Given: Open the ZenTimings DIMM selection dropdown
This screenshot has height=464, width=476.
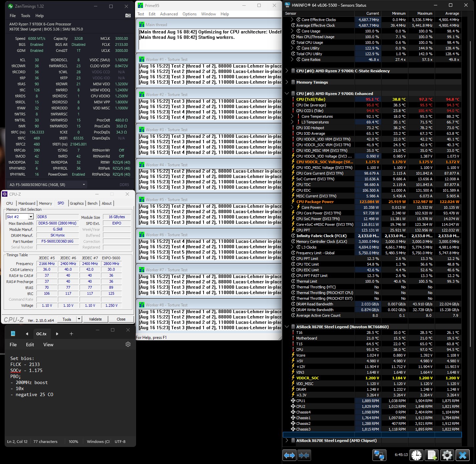Looking at the screenshot, I should pos(84,184).
